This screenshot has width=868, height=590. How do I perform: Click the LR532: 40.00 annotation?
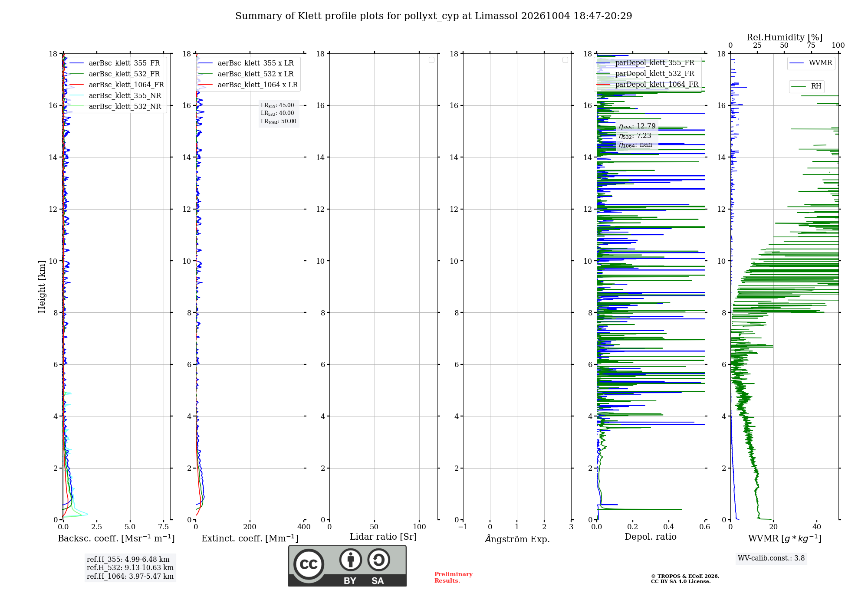point(277,113)
